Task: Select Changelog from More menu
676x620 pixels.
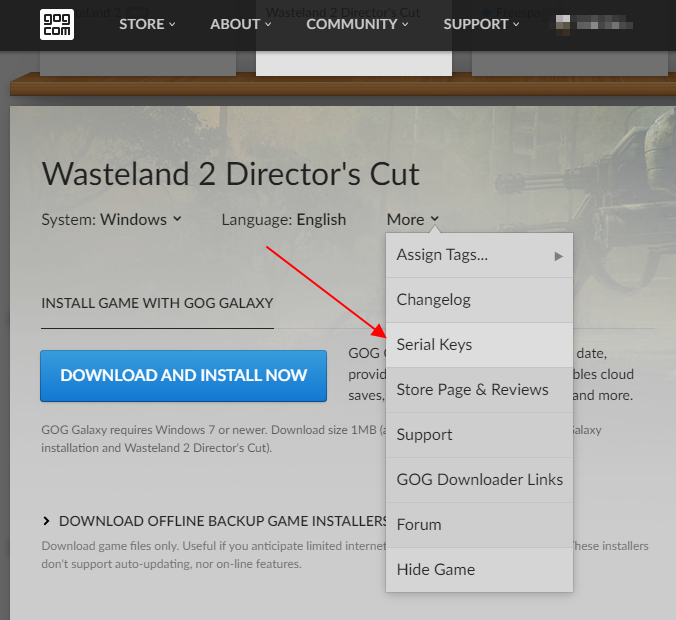Action: pyautogui.click(x=479, y=300)
